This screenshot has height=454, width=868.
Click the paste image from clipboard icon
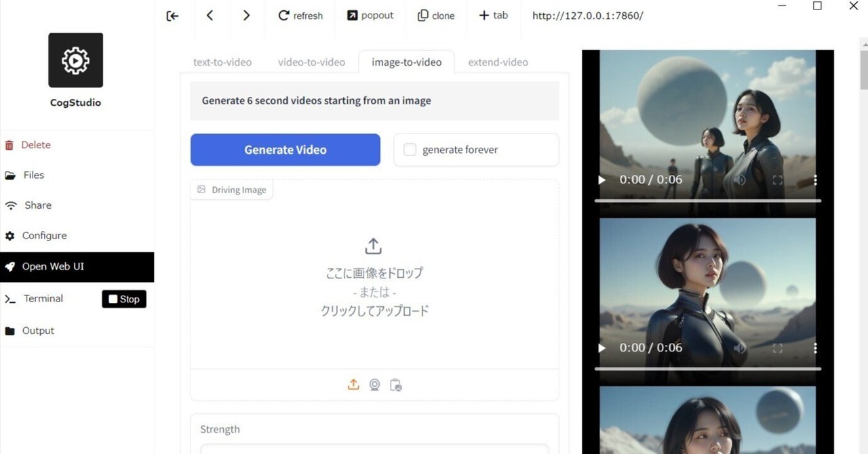pyautogui.click(x=396, y=384)
